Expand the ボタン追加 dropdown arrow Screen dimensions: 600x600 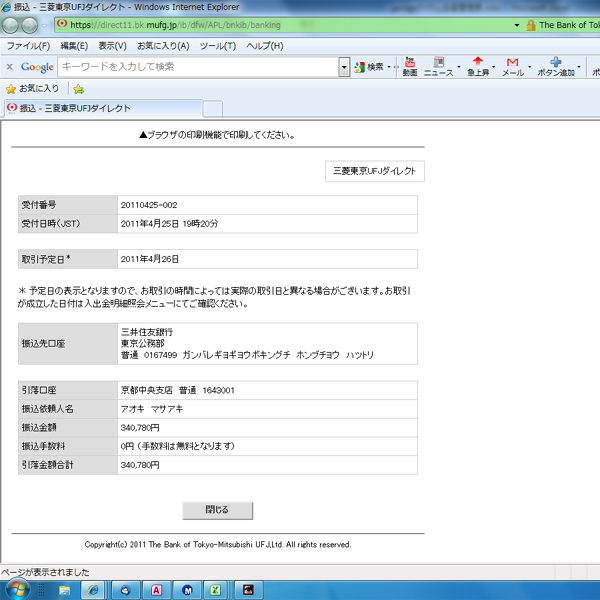pos(579,67)
